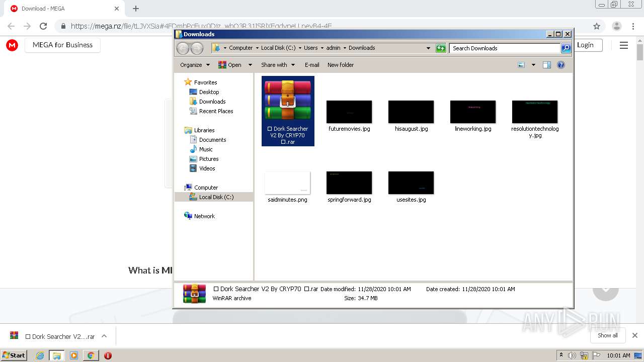The image size is (644, 362).
Task: Click the Explorer Back arrow button
Action: point(183,48)
